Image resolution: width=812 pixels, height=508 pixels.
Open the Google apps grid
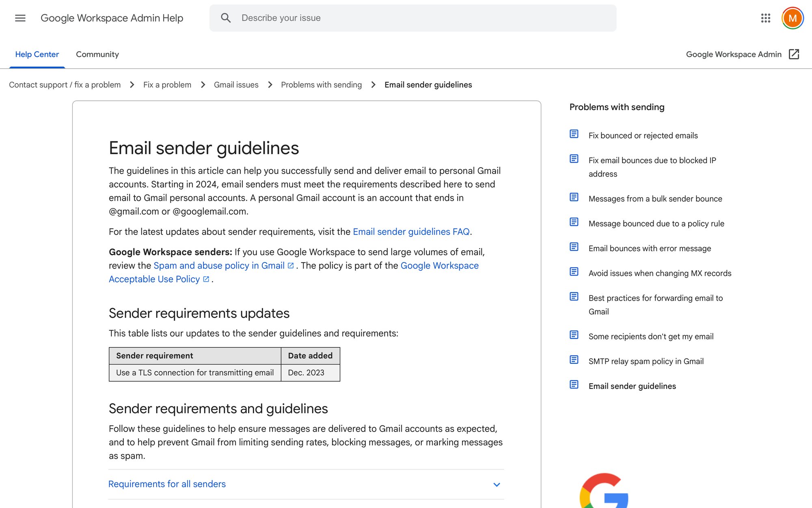coord(765,18)
